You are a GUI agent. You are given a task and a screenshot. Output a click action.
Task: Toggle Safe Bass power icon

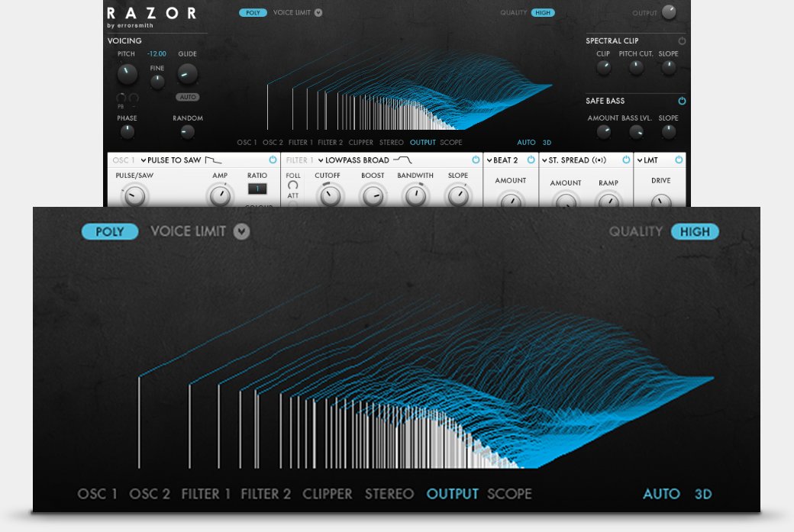point(682,101)
